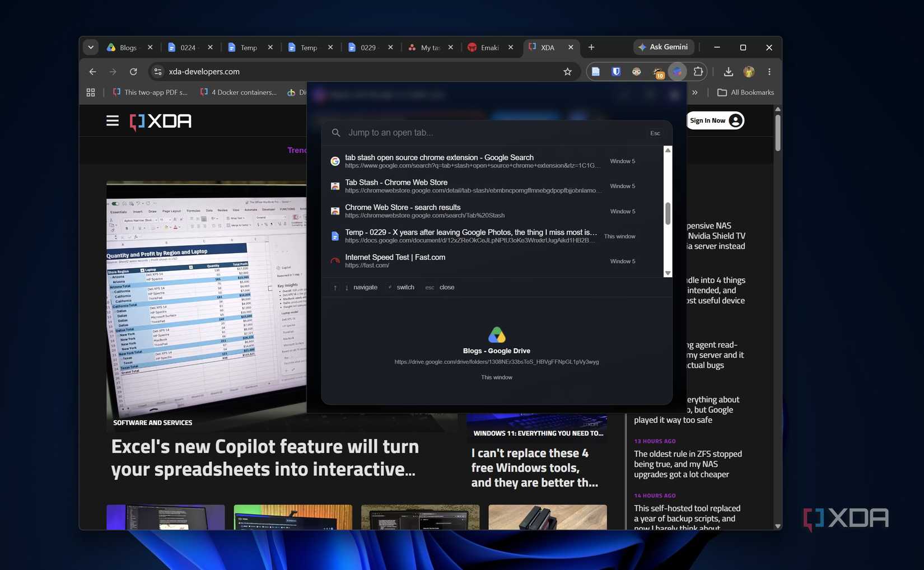Show more bookmarks with the chevron
This screenshot has width=924, height=570.
pyautogui.click(x=695, y=92)
